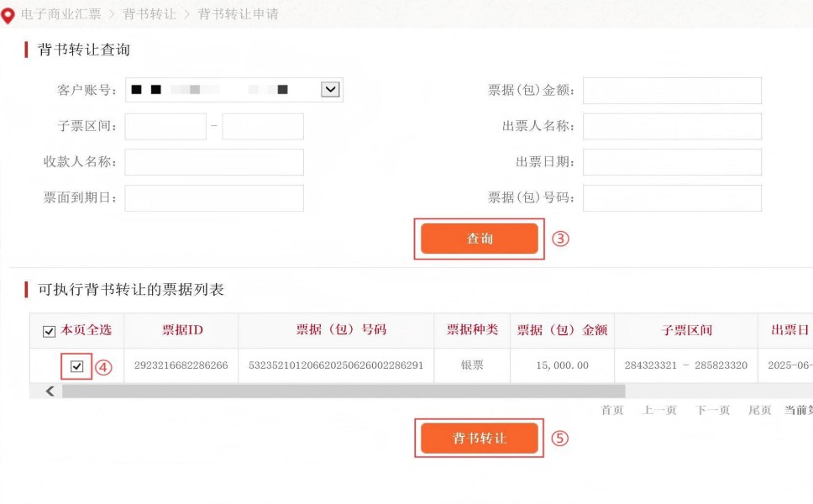Go to 首页 in pagination
This screenshot has height=504, width=813.
[612, 410]
